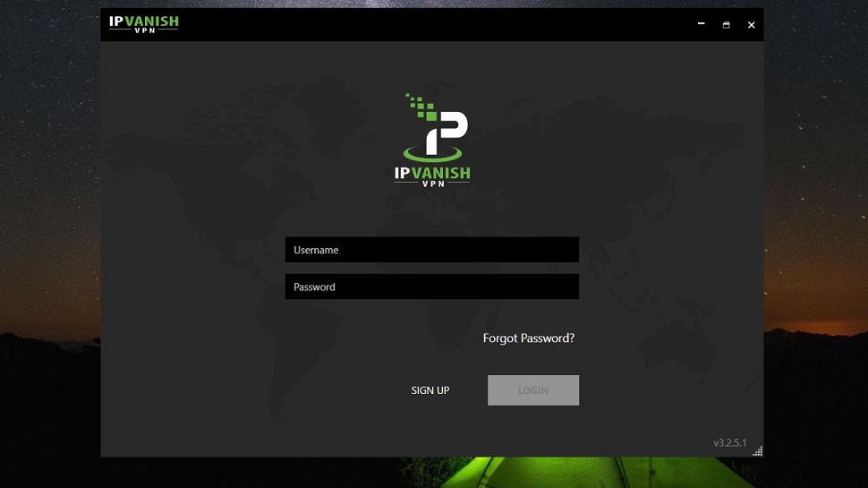Minimize the IPVanish window
This screenshot has width=868, height=488.
(701, 24)
